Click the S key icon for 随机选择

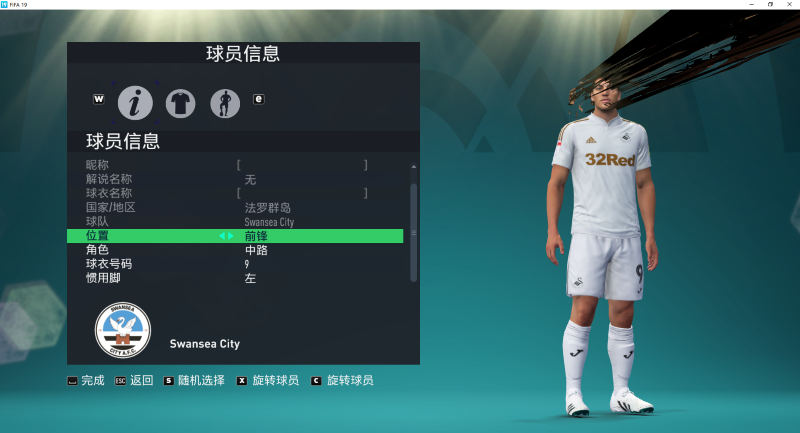[x=168, y=381]
